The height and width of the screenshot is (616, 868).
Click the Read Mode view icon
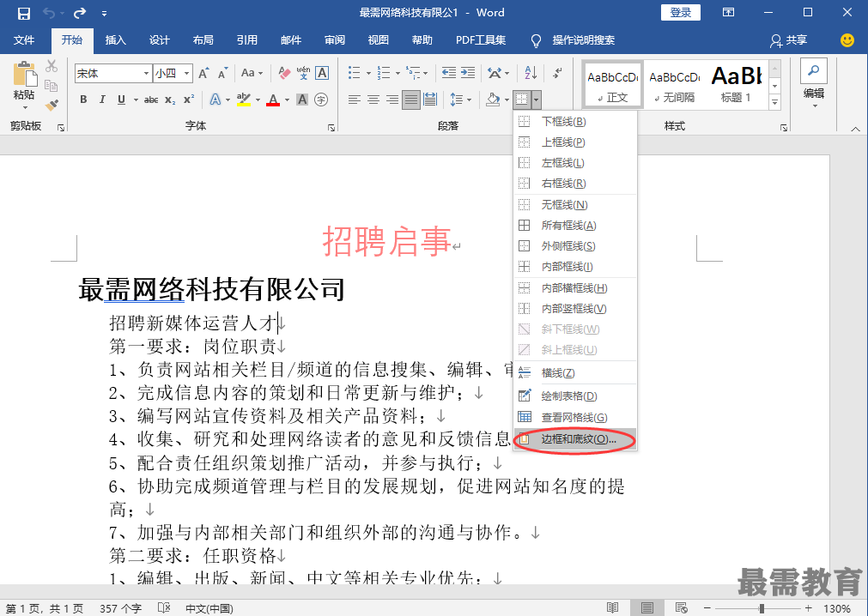612,608
